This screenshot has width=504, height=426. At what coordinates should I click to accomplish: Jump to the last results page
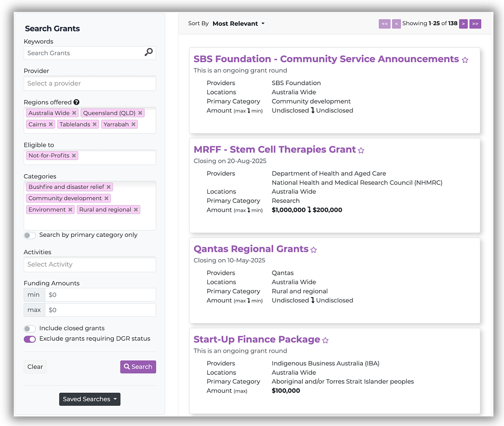coord(475,24)
